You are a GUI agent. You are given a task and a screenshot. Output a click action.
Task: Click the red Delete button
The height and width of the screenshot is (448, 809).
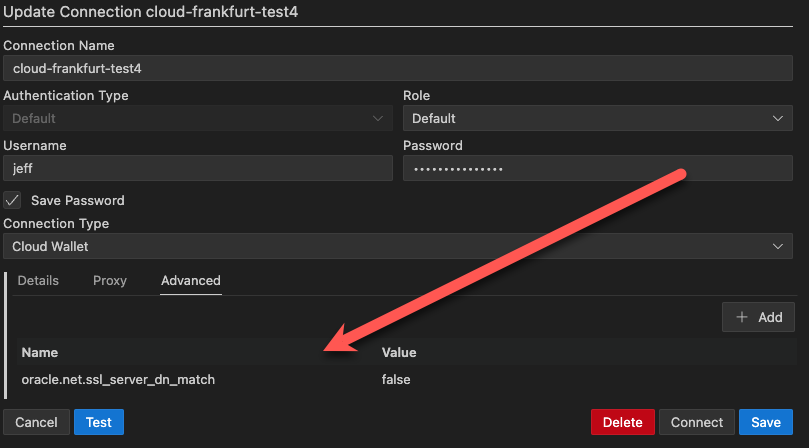click(623, 422)
